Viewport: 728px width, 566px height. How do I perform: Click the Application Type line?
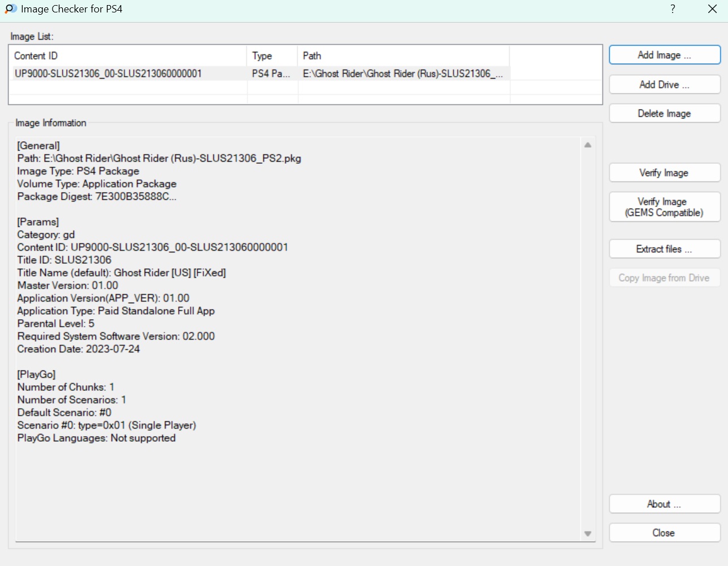(116, 311)
